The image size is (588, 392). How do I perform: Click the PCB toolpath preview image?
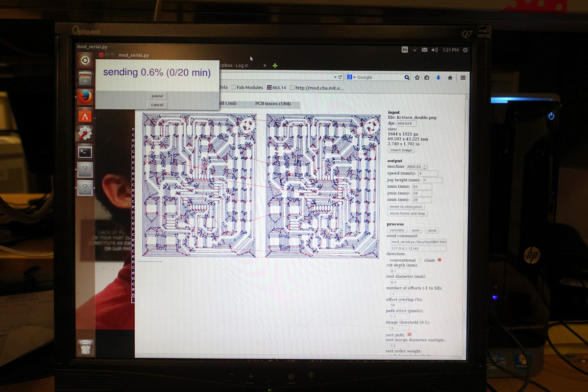261,186
